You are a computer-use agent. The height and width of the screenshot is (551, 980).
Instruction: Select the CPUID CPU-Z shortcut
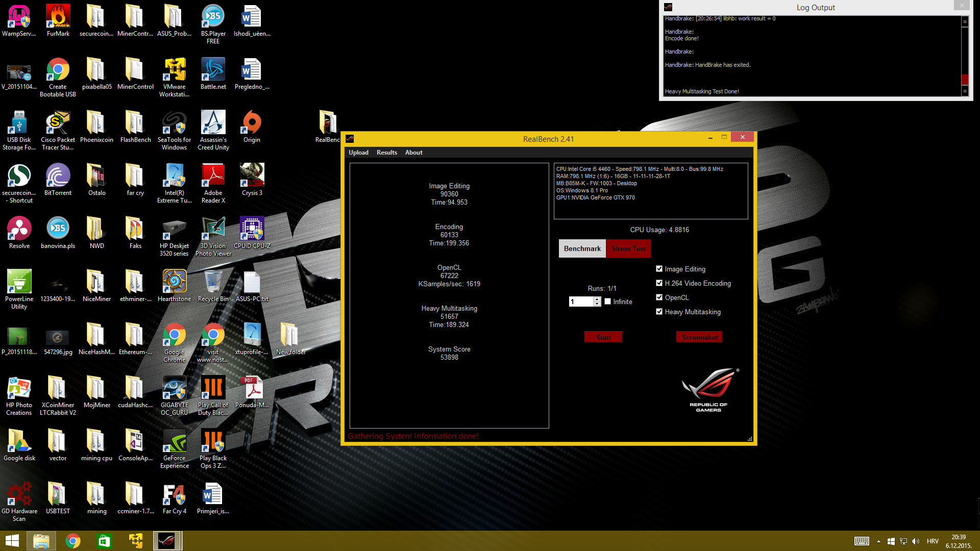[252, 233]
